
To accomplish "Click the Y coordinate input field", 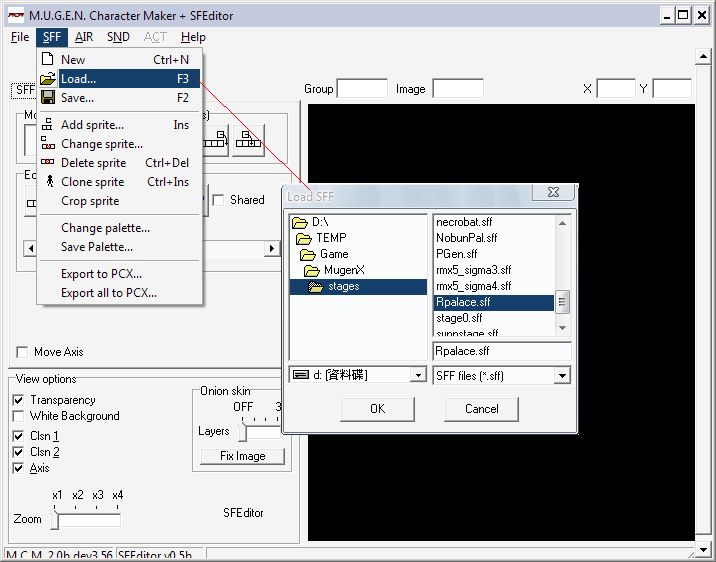I will tap(672, 89).
